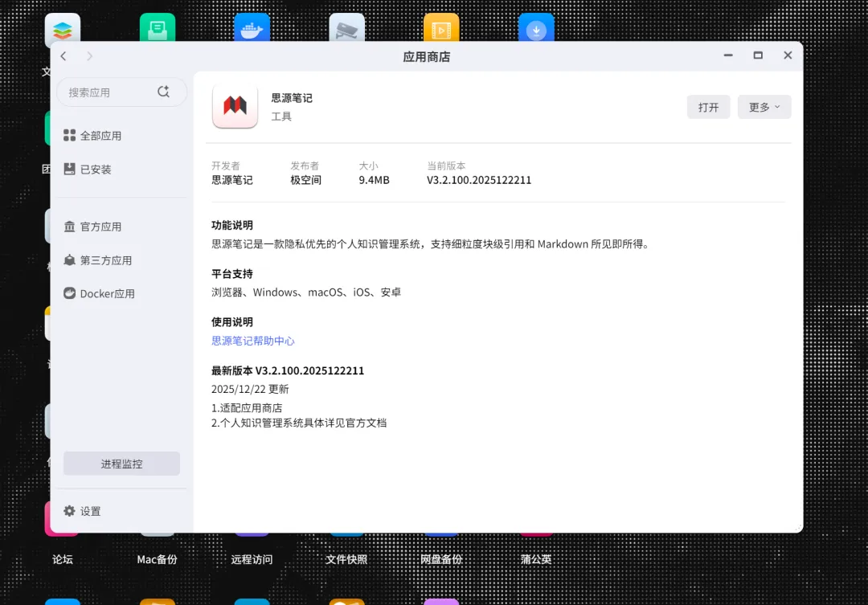The image size is (868, 605).
Task: Maximize the 应用商店 window
Action: [x=759, y=55]
